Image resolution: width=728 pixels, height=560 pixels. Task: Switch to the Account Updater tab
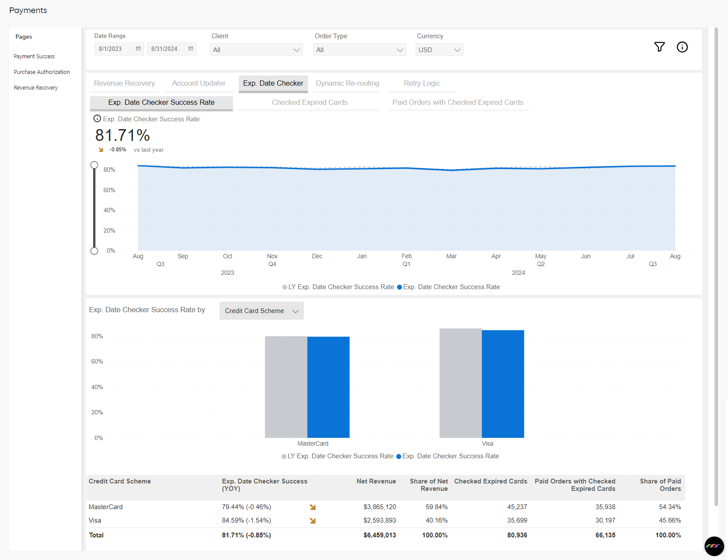pos(199,83)
